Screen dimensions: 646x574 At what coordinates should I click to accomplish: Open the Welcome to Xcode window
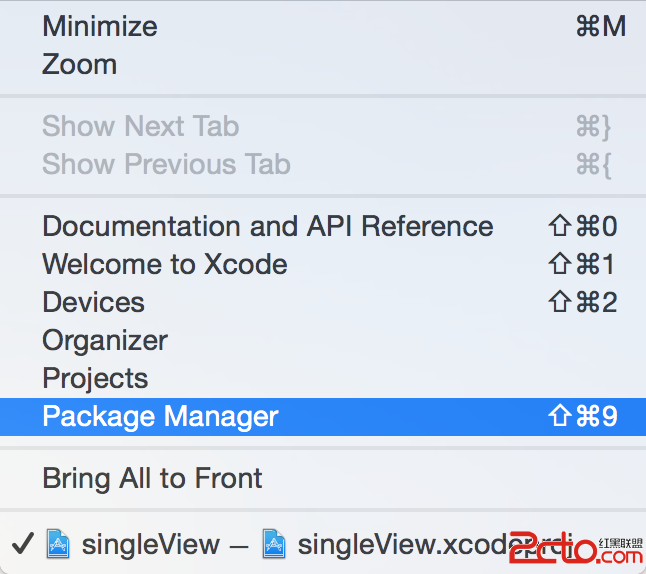coord(164,264)
